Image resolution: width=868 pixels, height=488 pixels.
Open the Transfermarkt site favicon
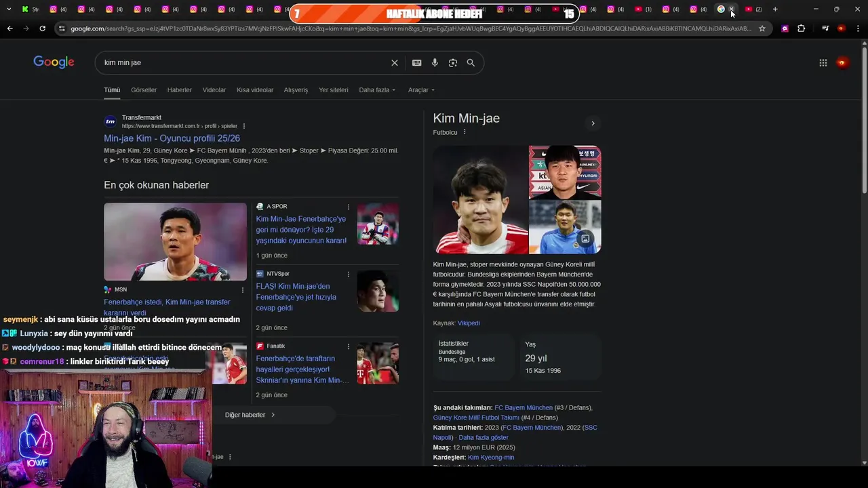click(110, 122)
